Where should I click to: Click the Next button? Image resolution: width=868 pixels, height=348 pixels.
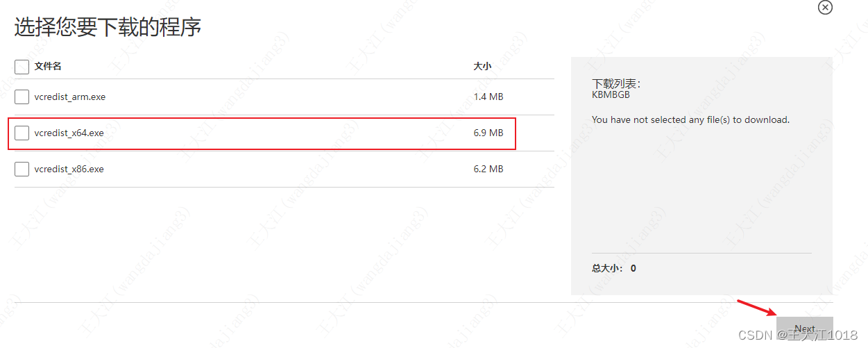click(x=805, y=329)
